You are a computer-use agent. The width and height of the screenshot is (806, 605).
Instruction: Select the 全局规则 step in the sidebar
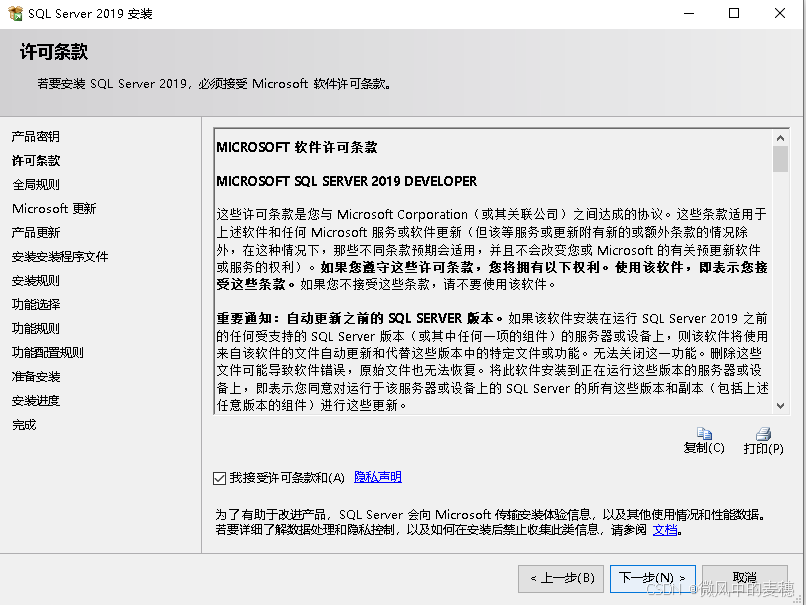(36, 185)
